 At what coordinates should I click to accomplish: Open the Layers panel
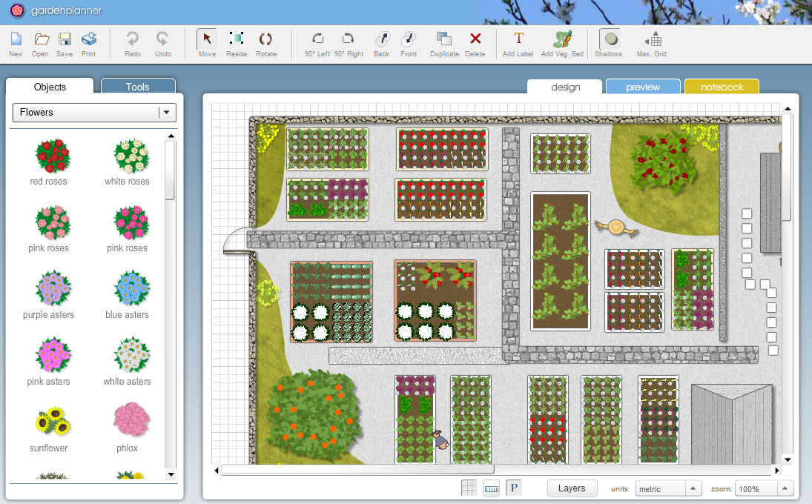[x=572, y=488]
